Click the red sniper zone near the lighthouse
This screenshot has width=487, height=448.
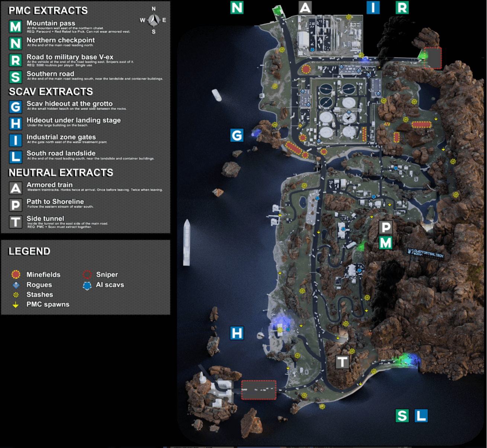259,390
